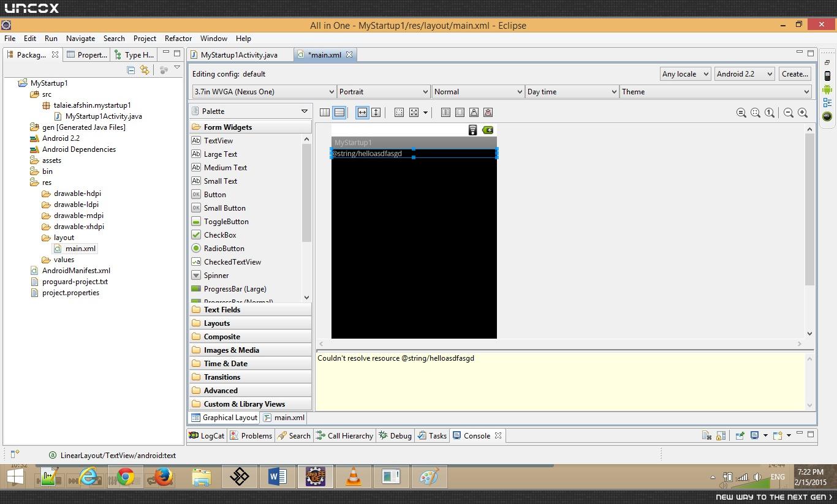Launch VLC media player from taskbar
This screenshot has width=837, height=504.
click(x=354, y=476)
